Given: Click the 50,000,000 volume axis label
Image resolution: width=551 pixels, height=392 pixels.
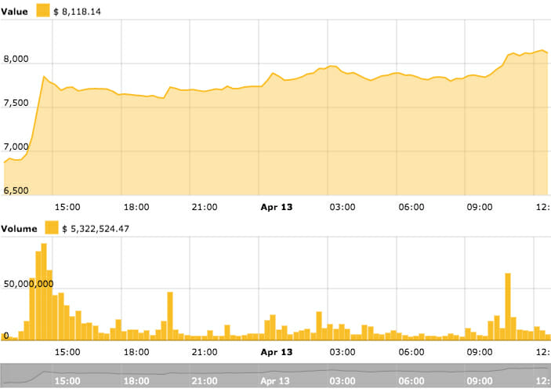Looking at the screenshot, I should click(x=28, y=284).
